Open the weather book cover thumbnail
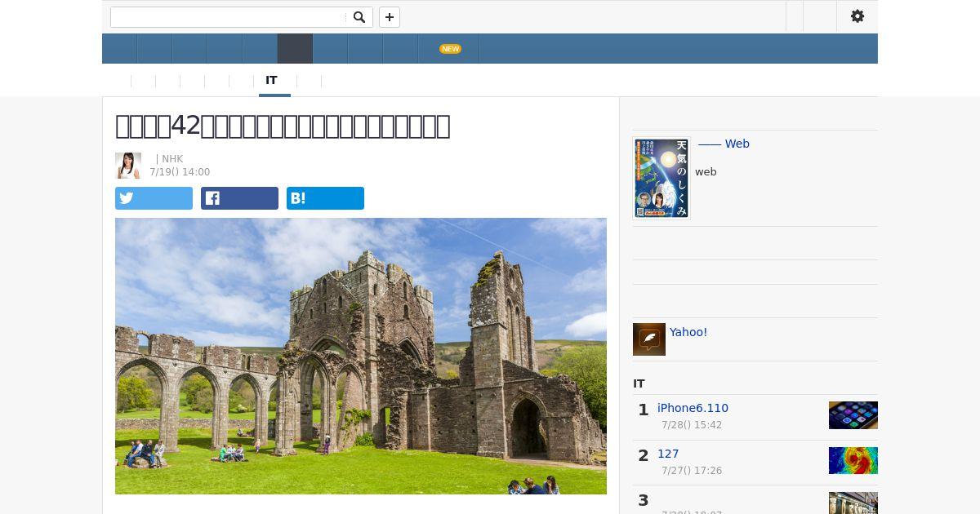The image size is (980, 514). (x=661, y=178)
